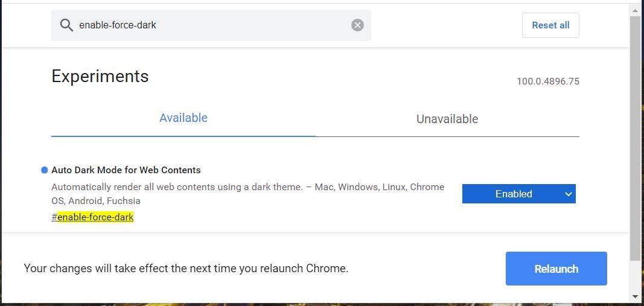This screenshot has width=644, height=306.
Task: Click the Auto Dark Mode for Web Contents title
Action: [126, 170]
